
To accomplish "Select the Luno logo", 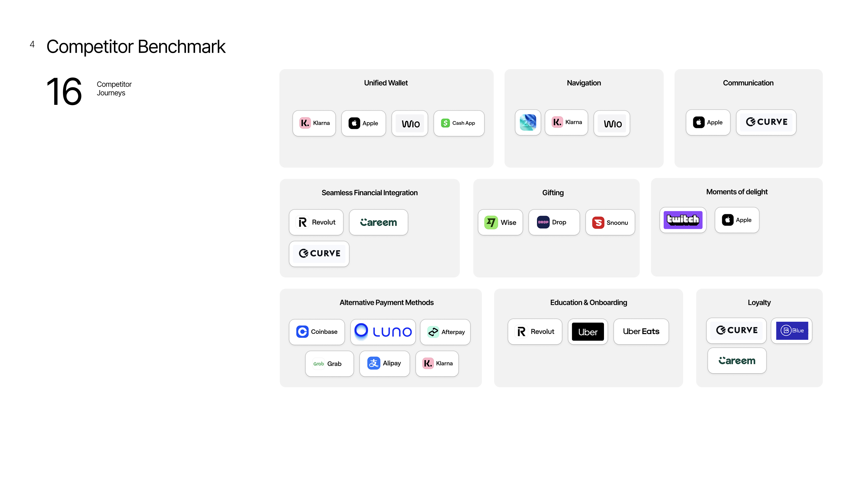I will (383, 332).
